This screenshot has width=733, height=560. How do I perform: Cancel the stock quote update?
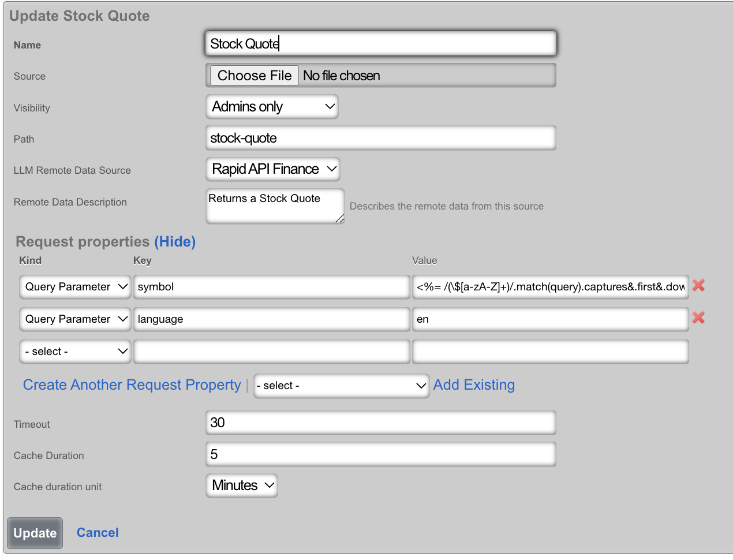coord(98,533)
